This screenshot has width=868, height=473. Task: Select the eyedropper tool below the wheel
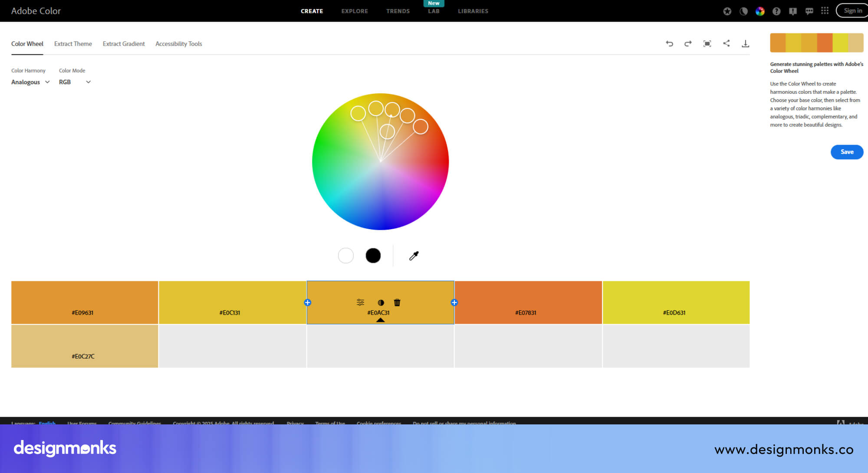[x=414, y=256]
